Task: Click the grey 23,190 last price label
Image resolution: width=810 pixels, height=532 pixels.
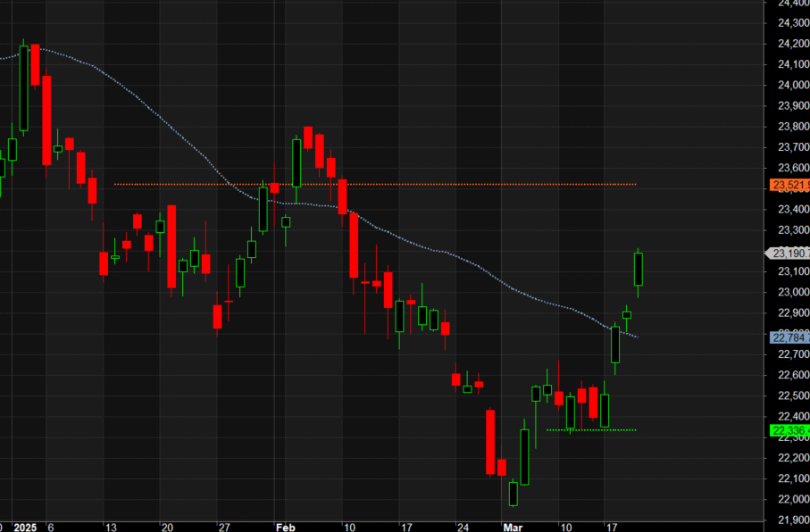Action: tap(789, 253)
